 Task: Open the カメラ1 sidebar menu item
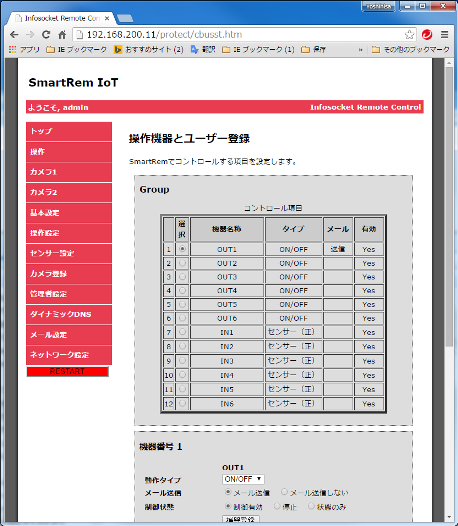[x=69, y=172]
